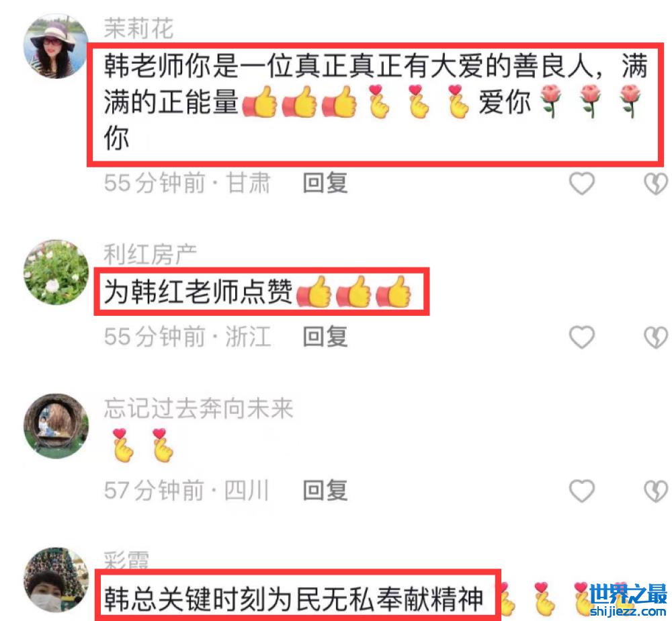Open username 茉莉花
Viewport: 672px width, 621px height.
pyautogui.click(x=138, y=29)
